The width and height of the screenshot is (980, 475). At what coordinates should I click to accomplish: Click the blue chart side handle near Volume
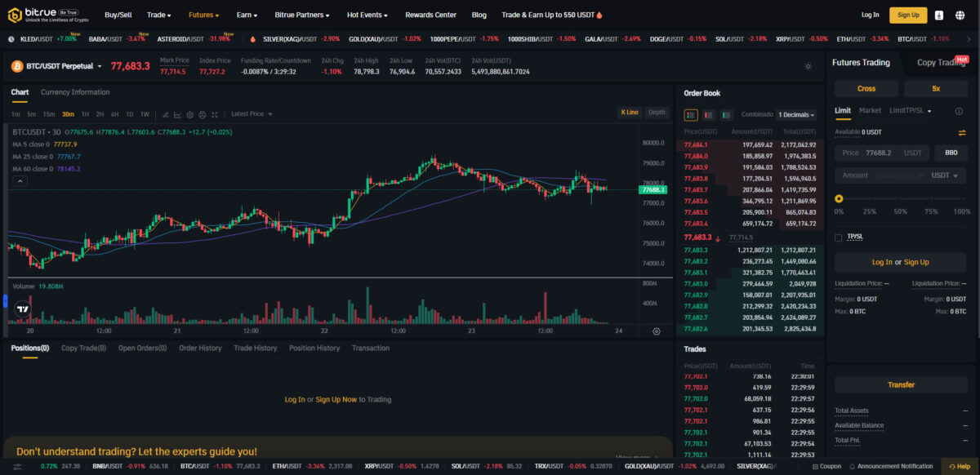(x=5, y=301)
